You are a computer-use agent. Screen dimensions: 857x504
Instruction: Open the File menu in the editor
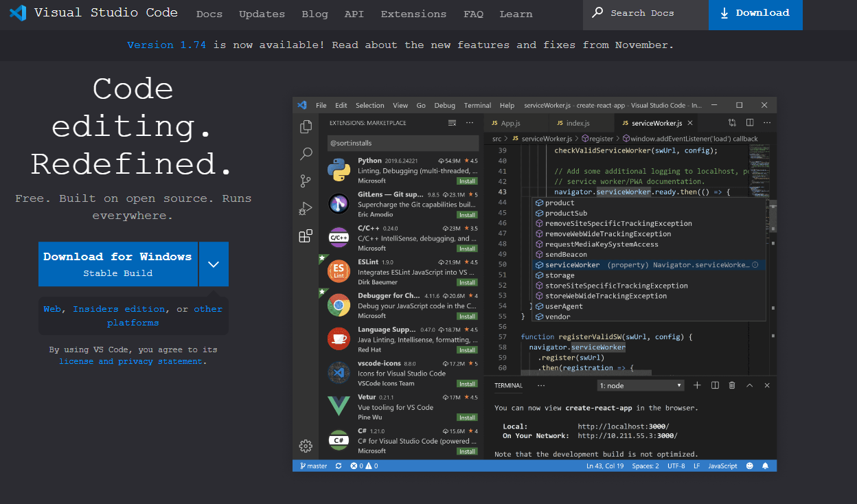tap(321, 105)
